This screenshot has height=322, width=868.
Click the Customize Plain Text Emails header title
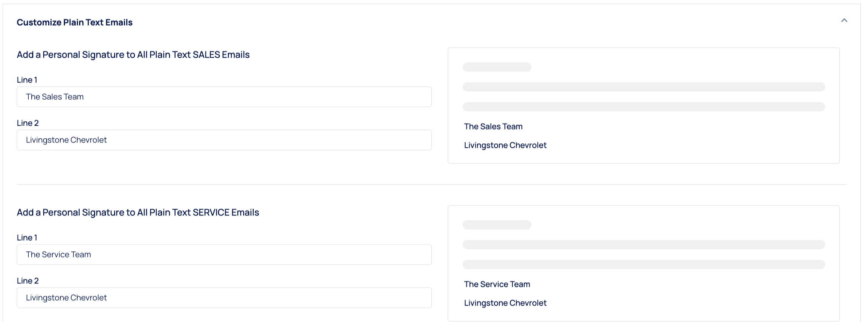tap(75, 23)
